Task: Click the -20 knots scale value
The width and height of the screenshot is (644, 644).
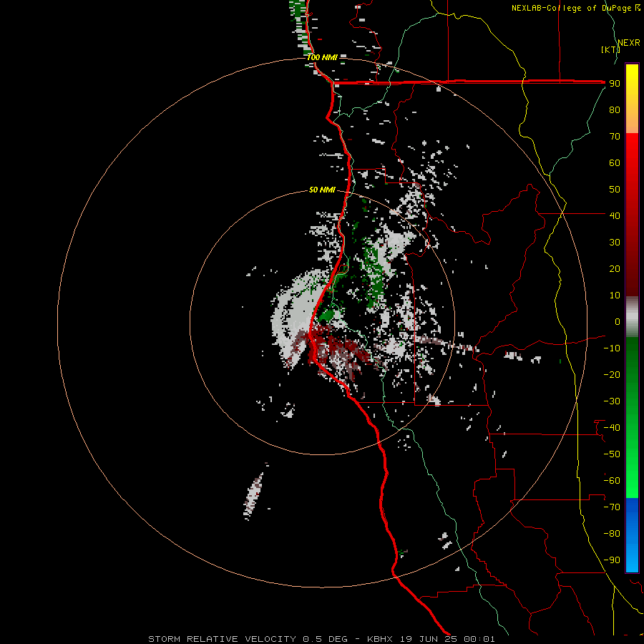Action: pos(612,374)
